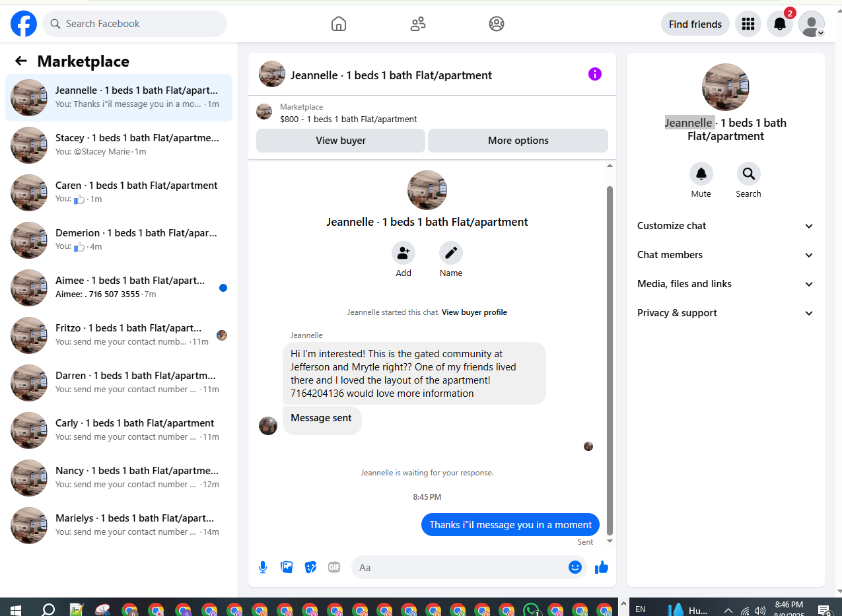Go back with the Marketplace arrow
Image resolution: width=842 pixels, height=616 pixels.
click(21, 61)
